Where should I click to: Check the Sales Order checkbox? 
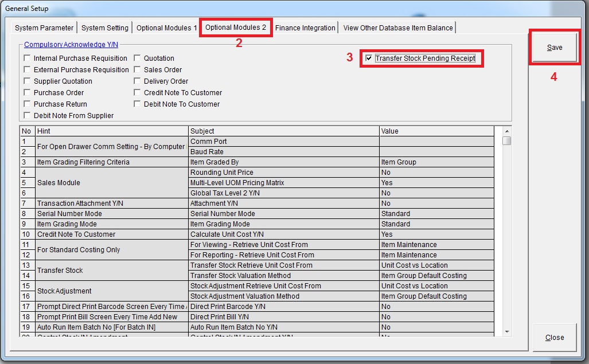[x=138, y=70]
